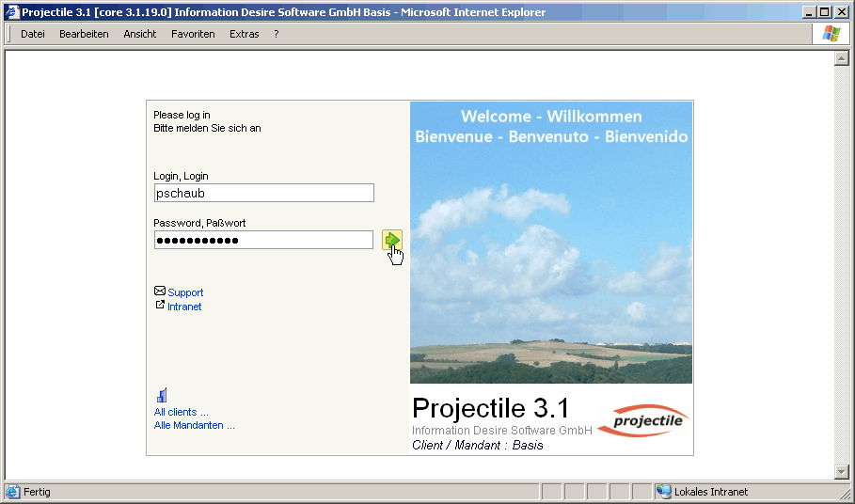Open the Bearbeiten menu
This screenshot has width=855, height=504.
coord(84,34)
